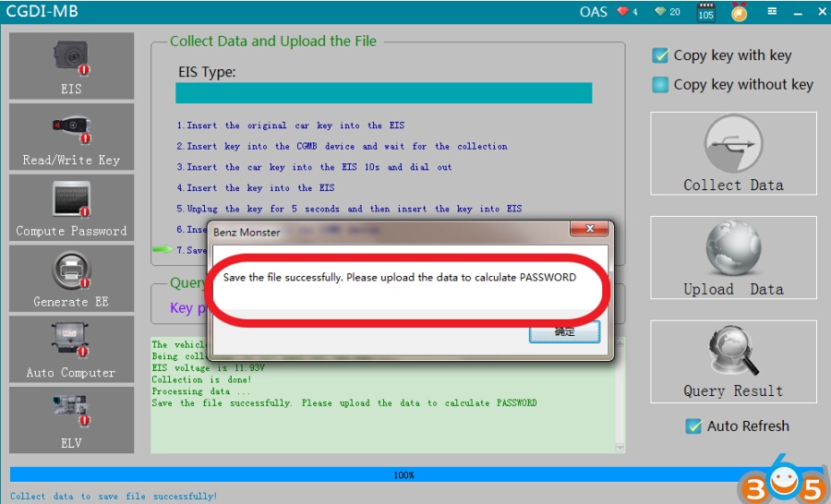The image size is (831, 504).
Task: Click step 1 Insert original car key text
Action: 291,126
